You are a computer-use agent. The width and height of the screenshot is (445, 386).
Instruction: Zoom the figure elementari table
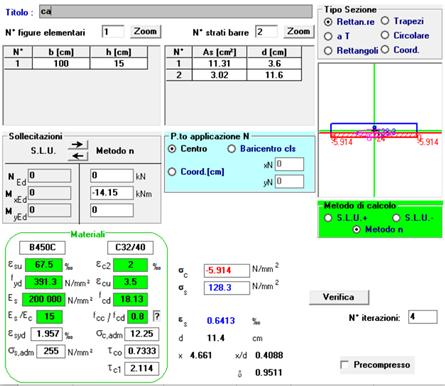click(x=145, y=32)
